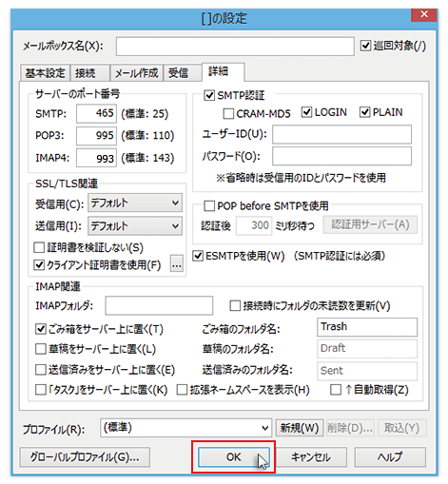Toggle the 巡回対象 checkbox
The height and width of the screenshot is (484, 448).
click(365, 46)
